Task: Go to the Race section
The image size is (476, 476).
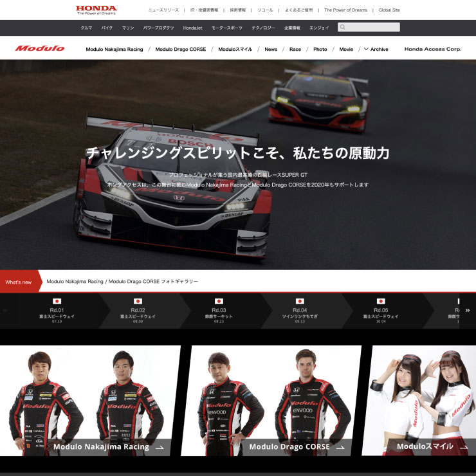Action: coord(295,49)
